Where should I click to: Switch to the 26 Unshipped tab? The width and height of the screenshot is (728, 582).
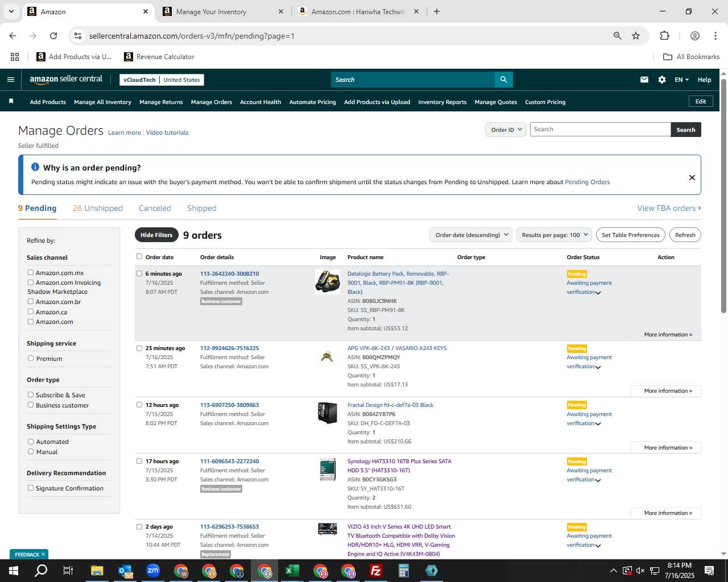[x=98, y=208]
